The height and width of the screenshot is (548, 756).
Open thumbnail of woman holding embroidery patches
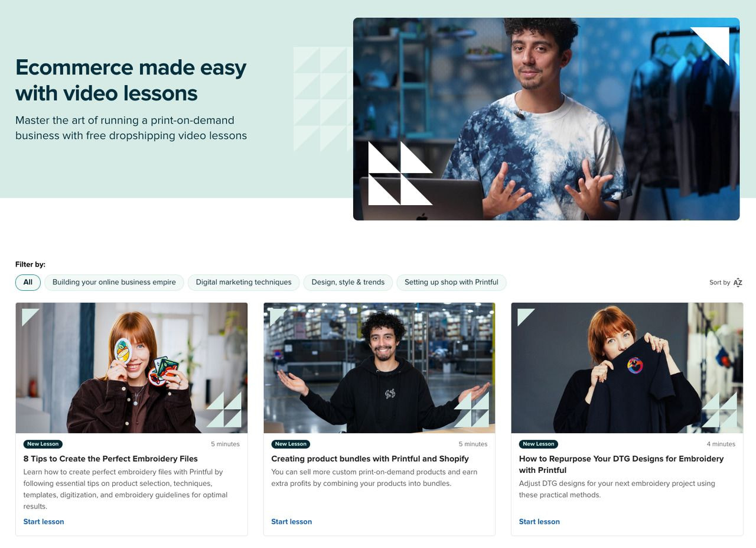coord(132,368)
